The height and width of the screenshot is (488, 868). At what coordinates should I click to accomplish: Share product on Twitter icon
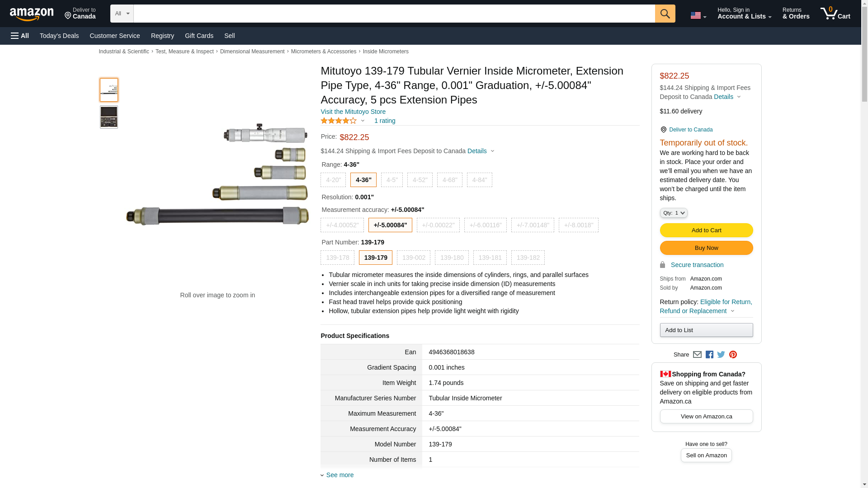(x=721, y=355)
